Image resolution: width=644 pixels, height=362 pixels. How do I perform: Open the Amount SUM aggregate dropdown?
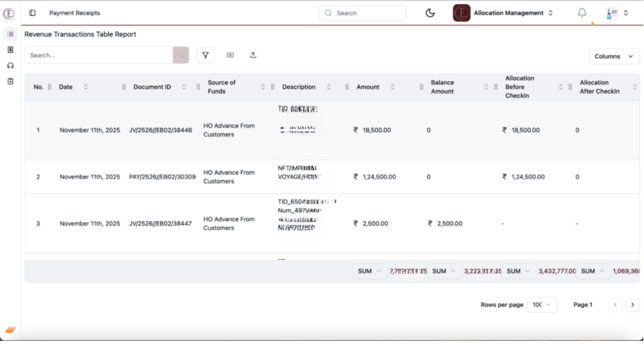[369, 271]
